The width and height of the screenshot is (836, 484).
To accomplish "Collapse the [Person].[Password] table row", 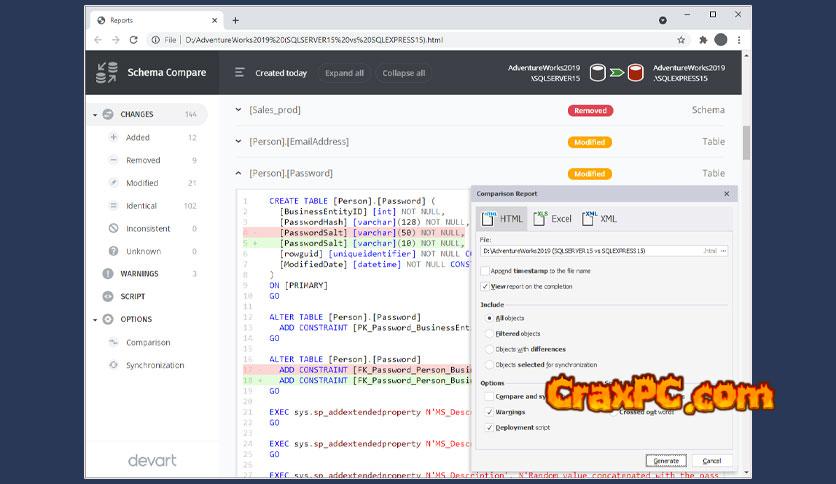I will pyautogui.click(x=239, y=173).
